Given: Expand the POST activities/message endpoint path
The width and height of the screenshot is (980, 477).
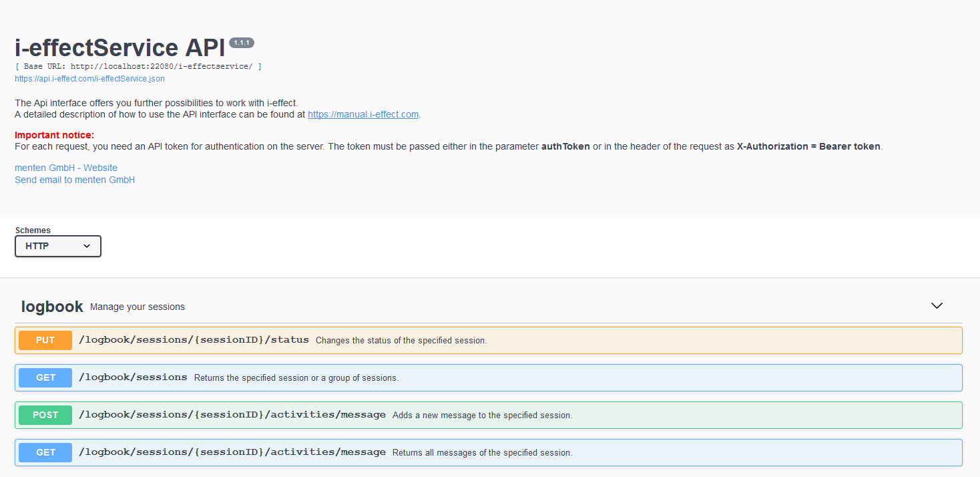Looking at the screenshot, I should [232, 415].
